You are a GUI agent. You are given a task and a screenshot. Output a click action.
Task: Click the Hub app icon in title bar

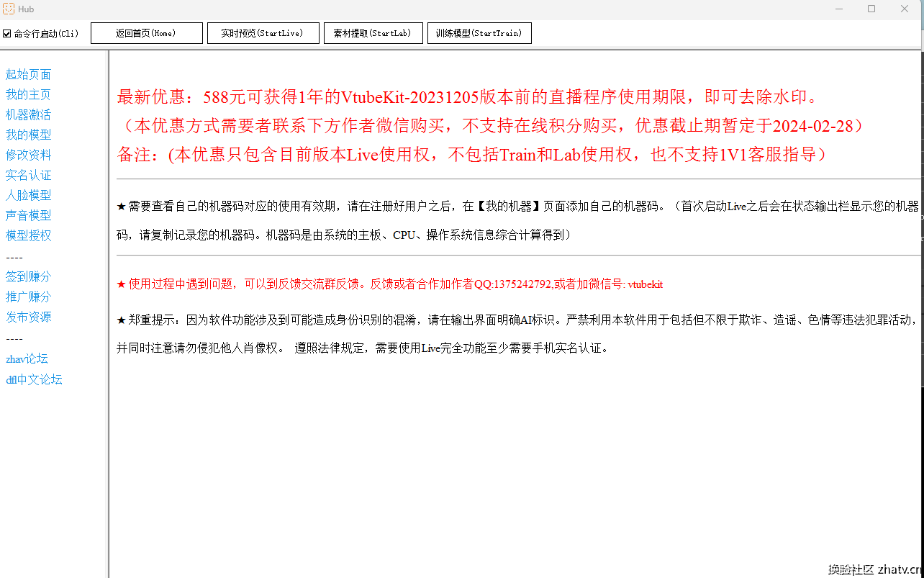[x=9, y=9]
